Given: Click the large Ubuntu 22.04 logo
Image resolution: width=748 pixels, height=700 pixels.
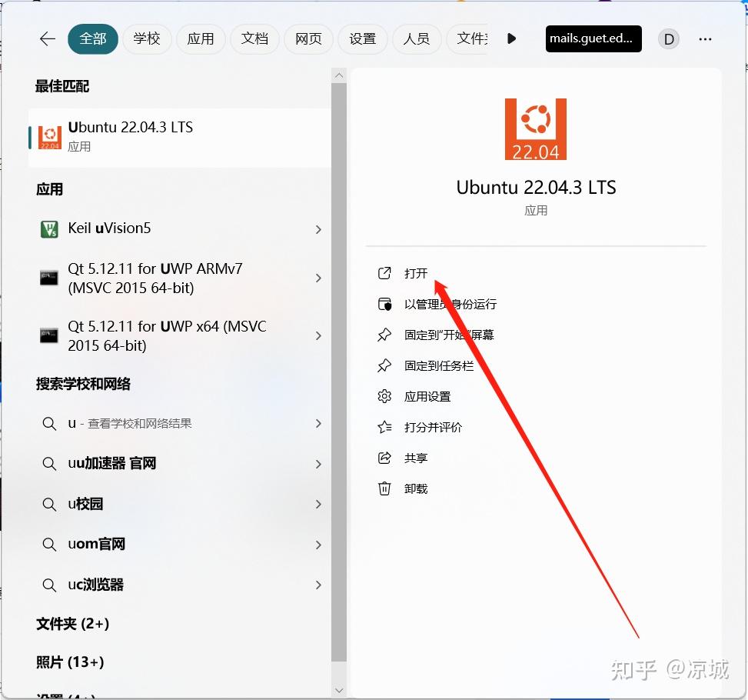Looking at the screenshot, I should pos(536,129).
